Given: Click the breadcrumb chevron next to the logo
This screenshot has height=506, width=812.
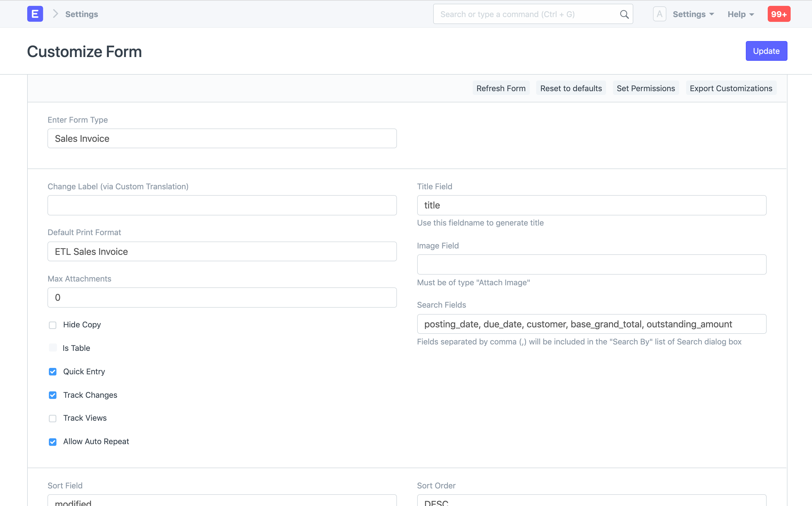Looking at the screenshot, I should [55, 14].
